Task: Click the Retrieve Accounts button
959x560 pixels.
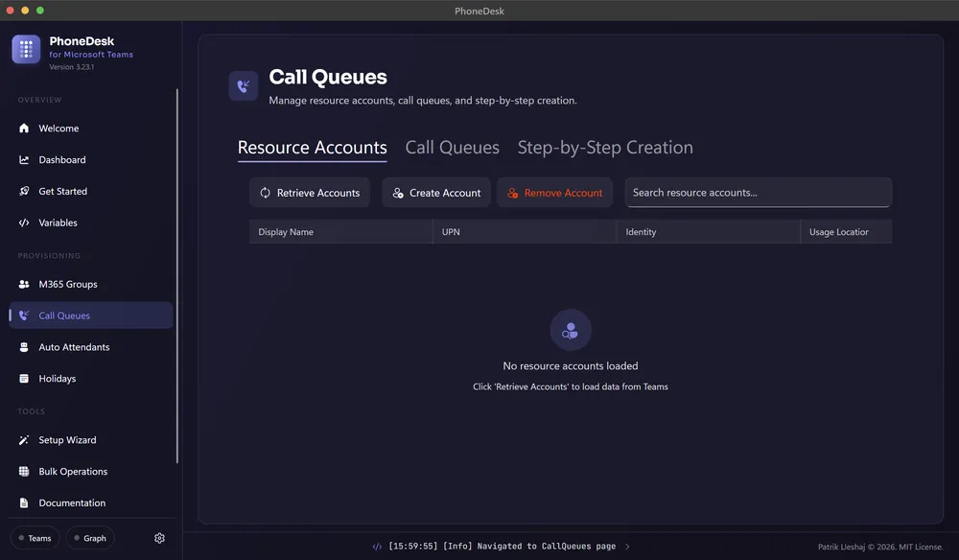Action: [x=310, y=193]
